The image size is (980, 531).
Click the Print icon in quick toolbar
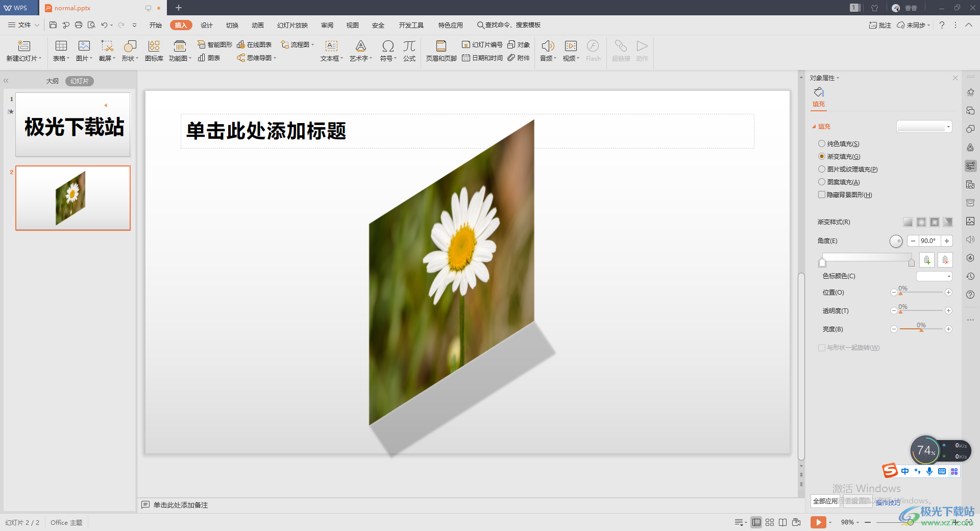79,25
